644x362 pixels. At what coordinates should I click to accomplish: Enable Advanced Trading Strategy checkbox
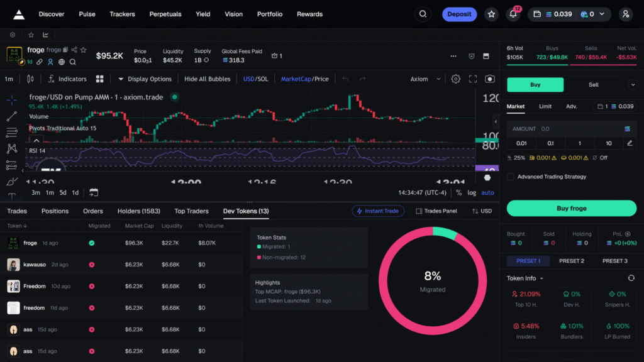point(511,177)
